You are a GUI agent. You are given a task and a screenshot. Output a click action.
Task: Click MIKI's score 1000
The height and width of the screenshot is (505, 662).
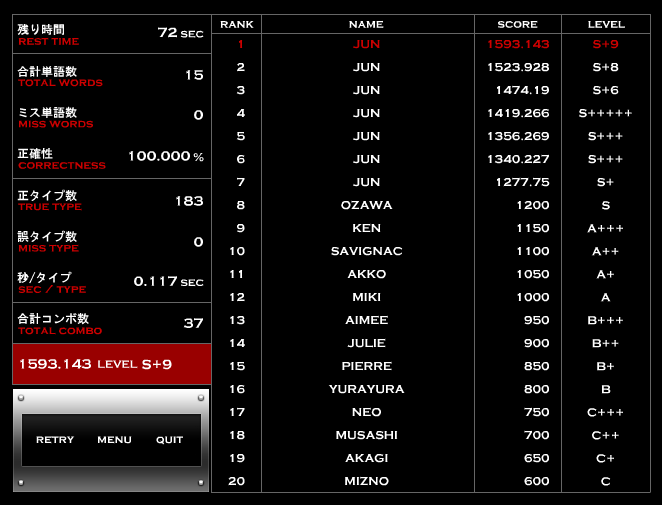point(533,297)
